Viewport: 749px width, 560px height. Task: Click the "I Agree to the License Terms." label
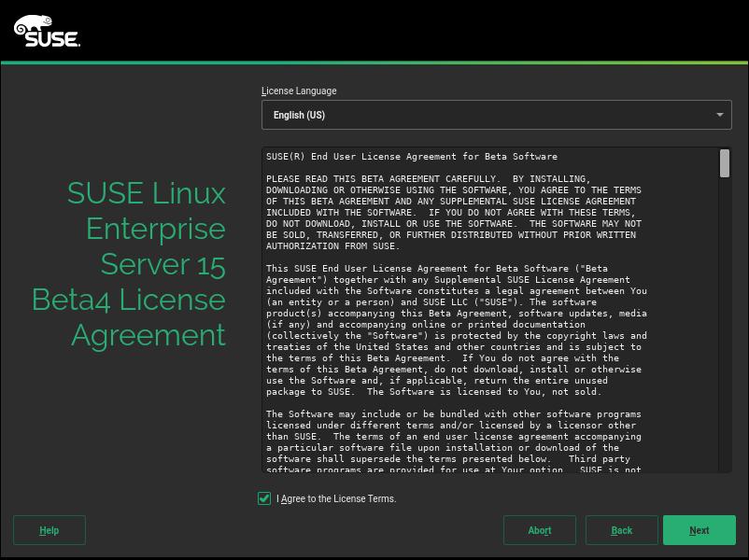point(336,498)
